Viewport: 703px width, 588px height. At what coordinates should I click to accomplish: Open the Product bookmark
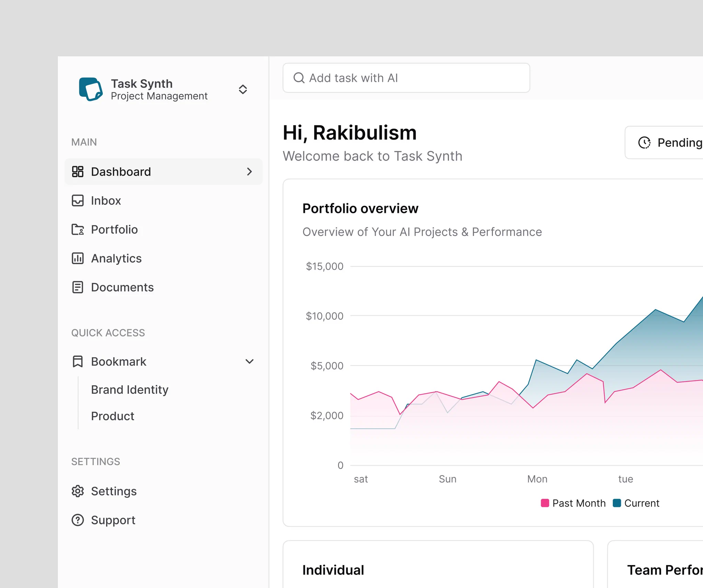[112, 416]
